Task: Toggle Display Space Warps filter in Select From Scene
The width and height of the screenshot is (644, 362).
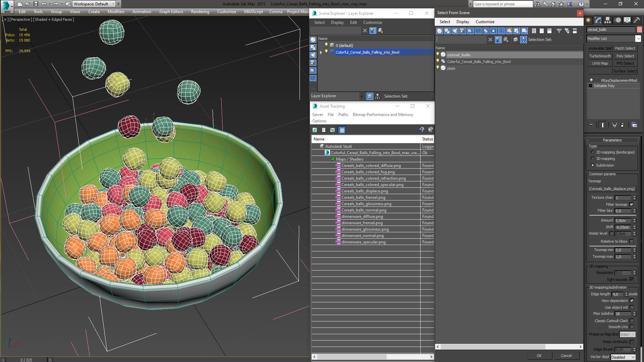Action: click(x=478, y=31)
